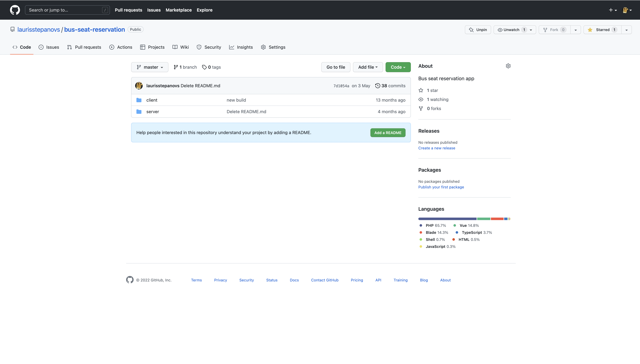The image size is (640, 364).
Task: Click the TypeScript 3.7% language entry
Action: (x=473, y=233)
